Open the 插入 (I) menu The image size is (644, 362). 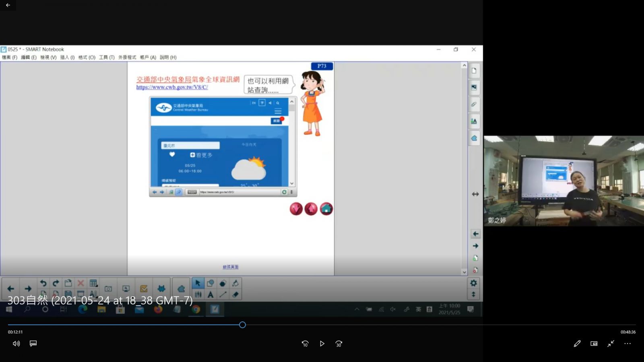(x=67, y=58)
